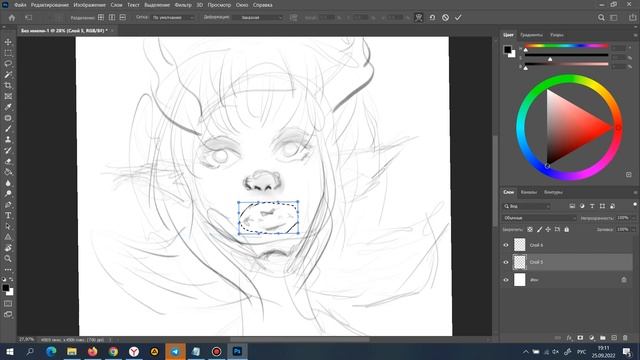Screen dimensions: 640x360
Task: Open the workspace switcher icon dropdown
Action: coord(614,18)
